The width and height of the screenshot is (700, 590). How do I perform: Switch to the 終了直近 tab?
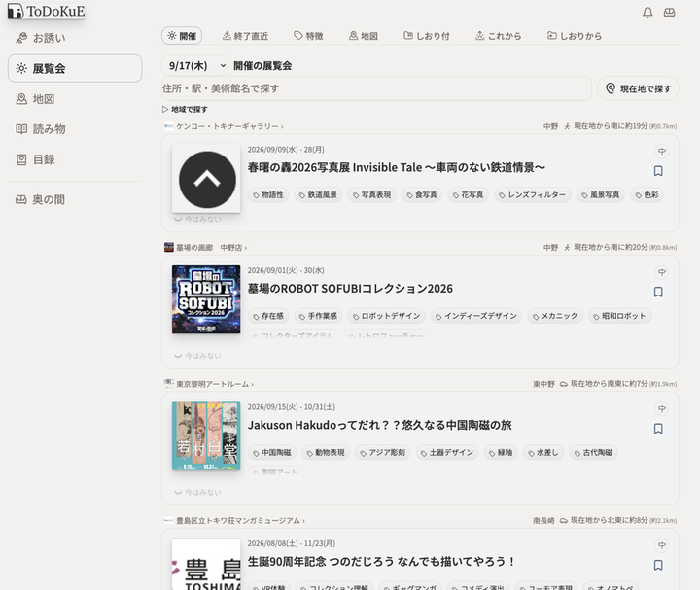click(x=245, y=36)
